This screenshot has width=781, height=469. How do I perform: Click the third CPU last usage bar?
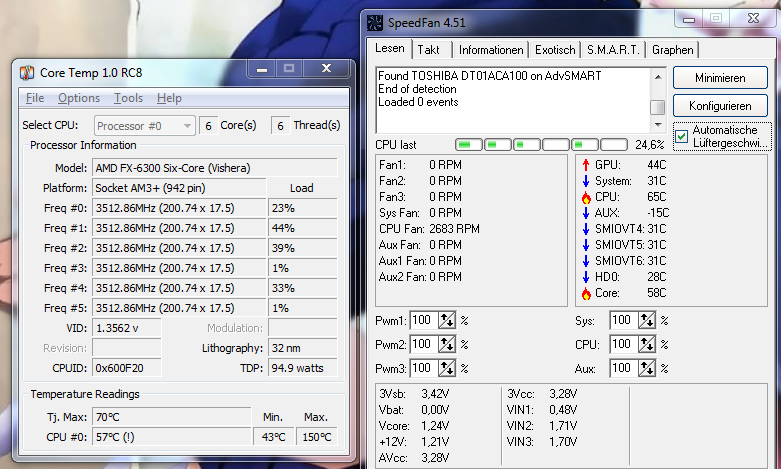click(x=527, y=145)
